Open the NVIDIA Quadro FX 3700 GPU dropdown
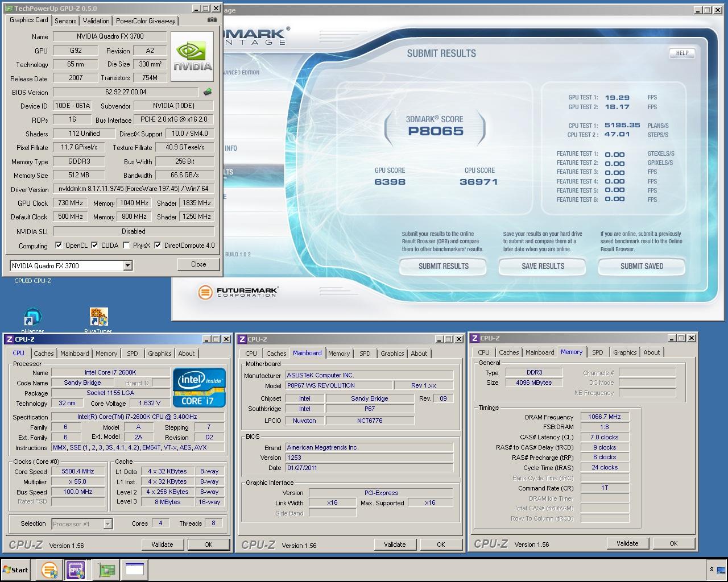 (127, 265)
